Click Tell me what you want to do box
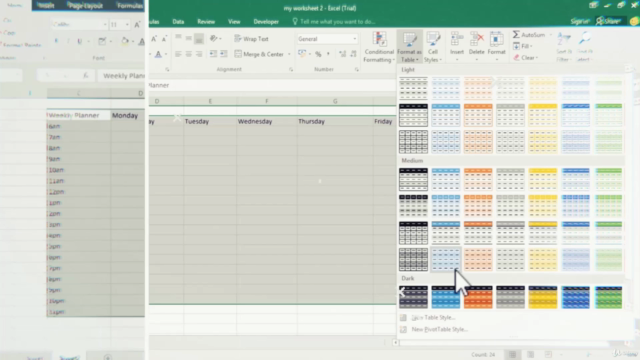Image resolution: width=640 pixels, height=360 pixels. (334, 22)
